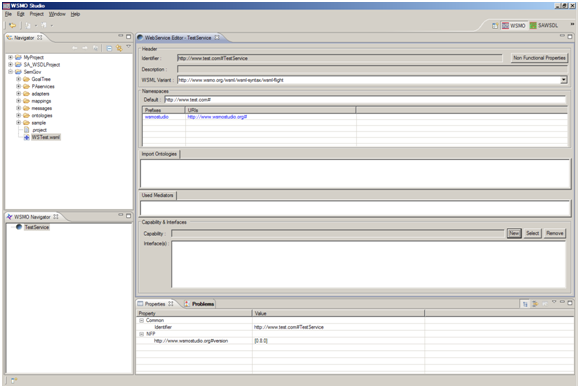Expand the ontologies folder
580x388 pixels.
(x=18, y=115)
